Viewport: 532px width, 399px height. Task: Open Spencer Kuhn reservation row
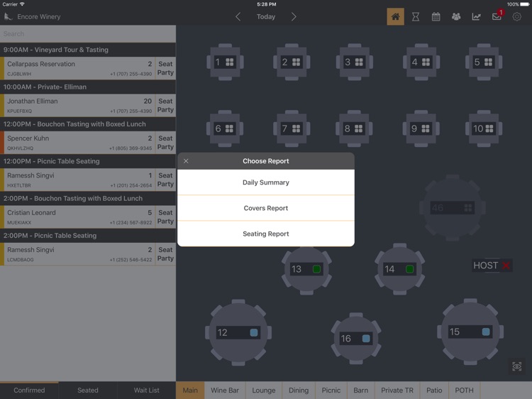point(79,143)
